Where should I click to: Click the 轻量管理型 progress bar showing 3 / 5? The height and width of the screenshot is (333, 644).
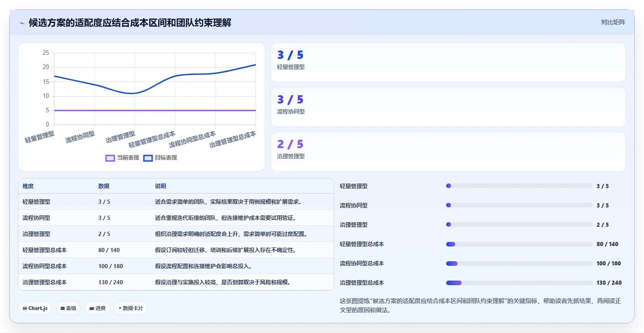(519, 186)
